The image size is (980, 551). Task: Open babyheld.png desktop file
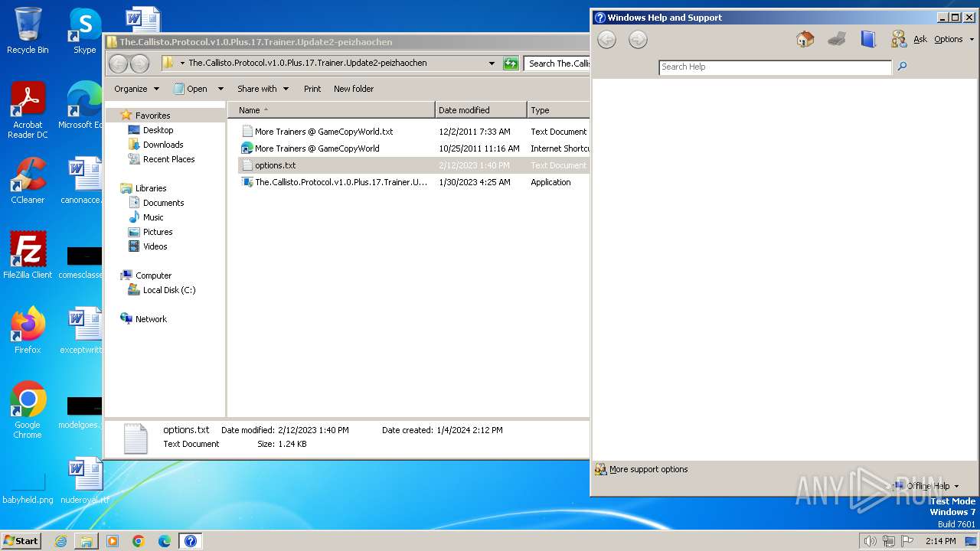(28, 487)
